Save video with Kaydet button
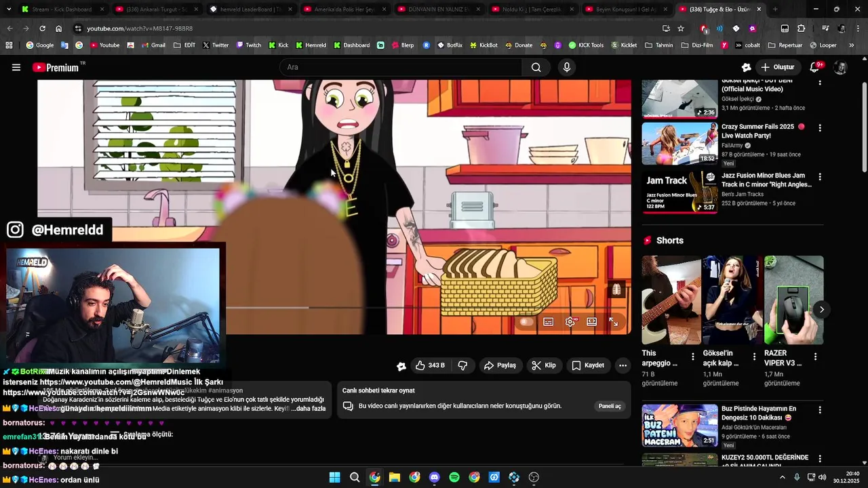 click(588, 365)
